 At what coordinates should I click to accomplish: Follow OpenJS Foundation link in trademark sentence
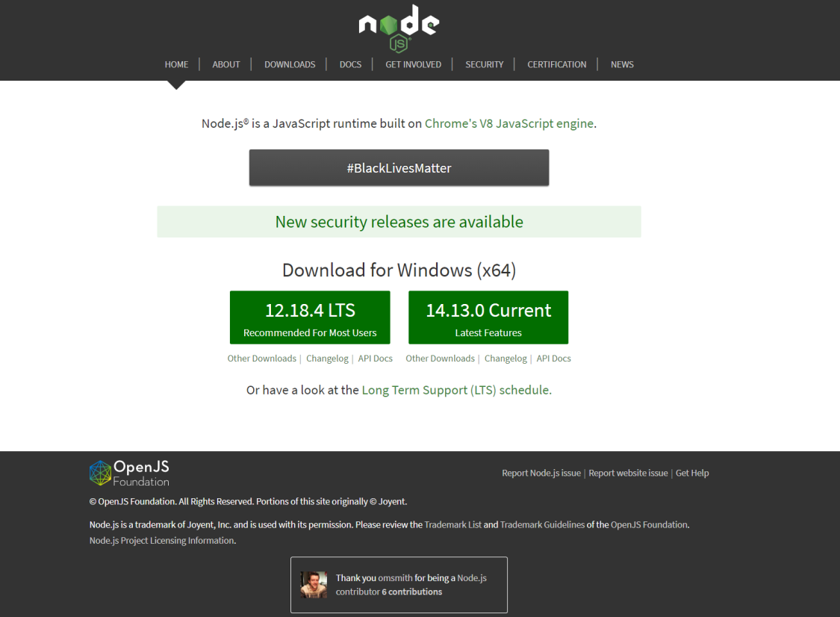click(649, 525)
